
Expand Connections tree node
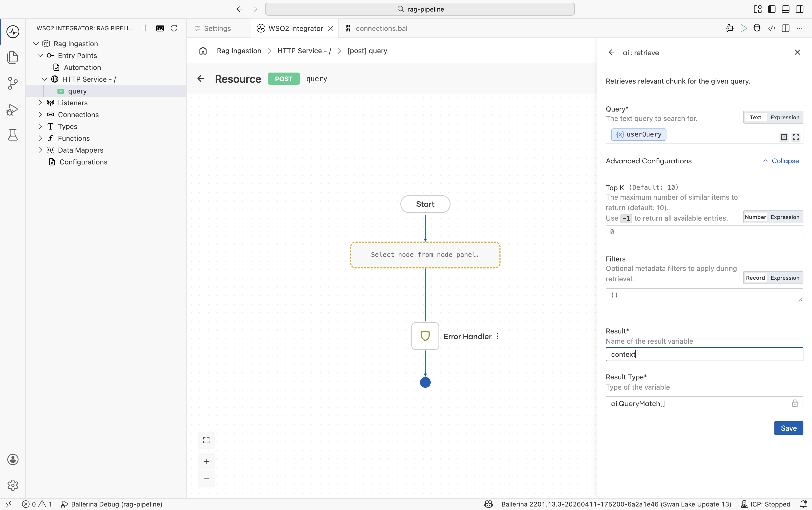tap(41, 115)
